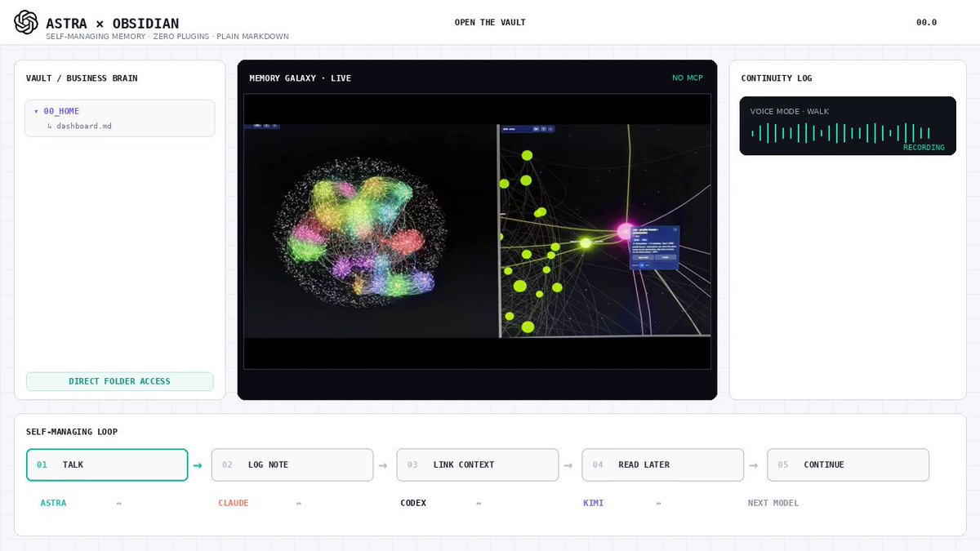Collapse the 00_HOME folder triangle
The image size is (980, 551).
[x=36, y=111]
